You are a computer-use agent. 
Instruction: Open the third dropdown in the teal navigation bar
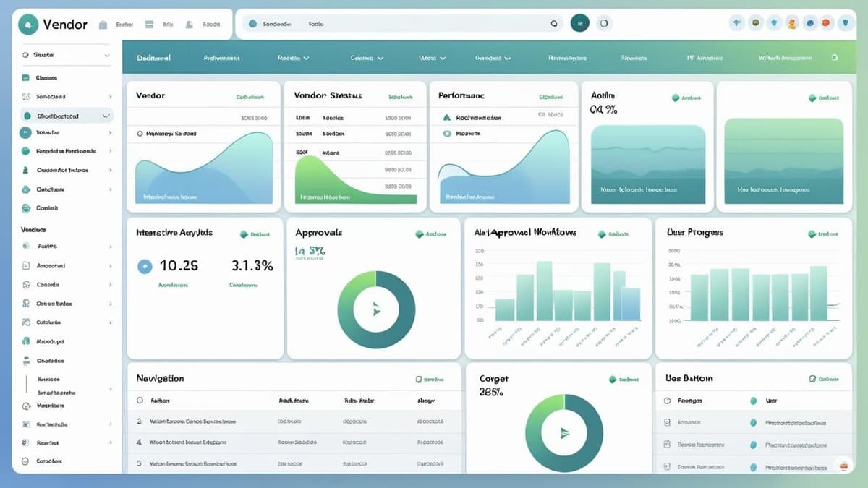tap(430, 56)
